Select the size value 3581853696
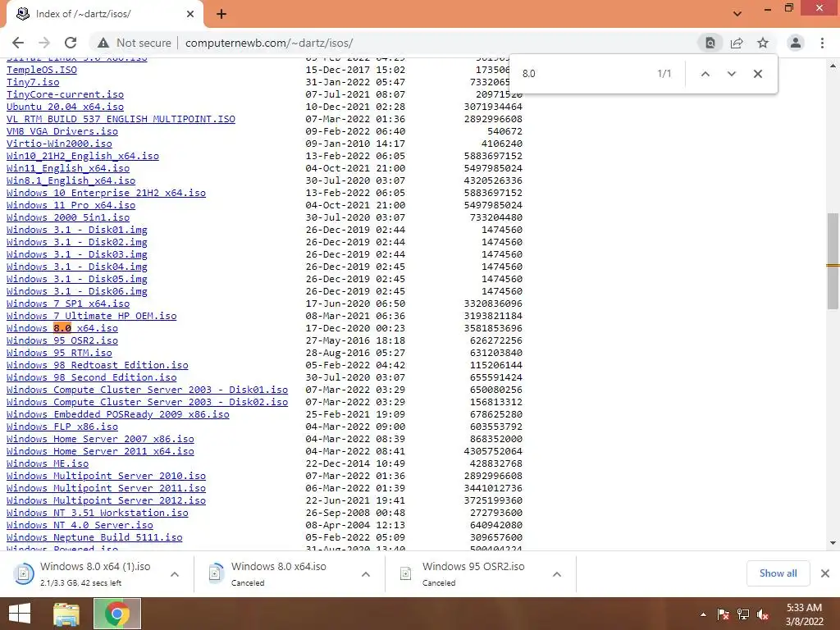The height and width of the screenshot is (630, 840). (x=493, y=328)
